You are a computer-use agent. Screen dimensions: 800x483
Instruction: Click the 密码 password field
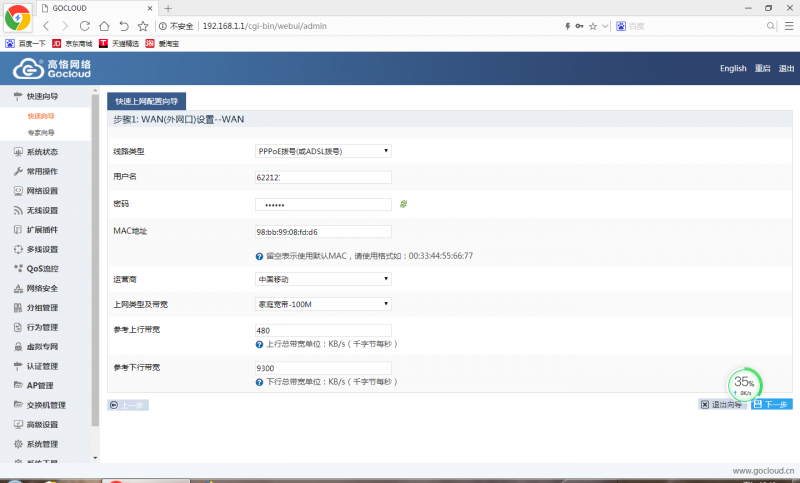pos(323,205)
